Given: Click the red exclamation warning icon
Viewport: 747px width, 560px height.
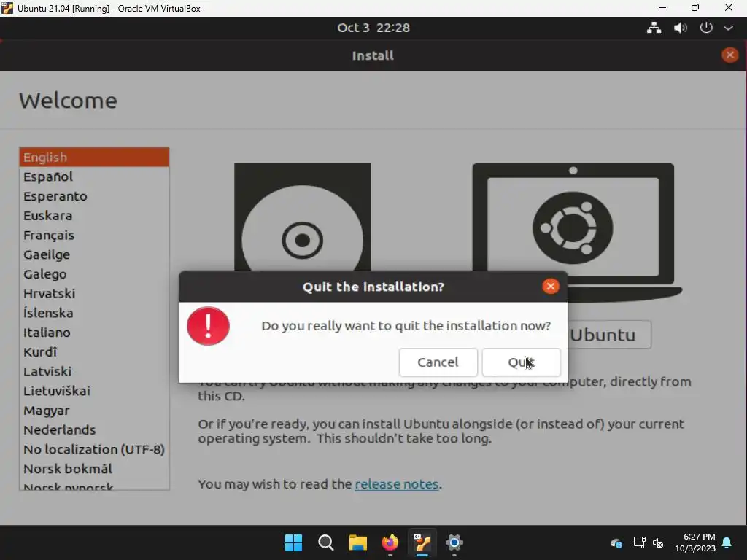Looking at the screenshot, I should tap(208, 326).
